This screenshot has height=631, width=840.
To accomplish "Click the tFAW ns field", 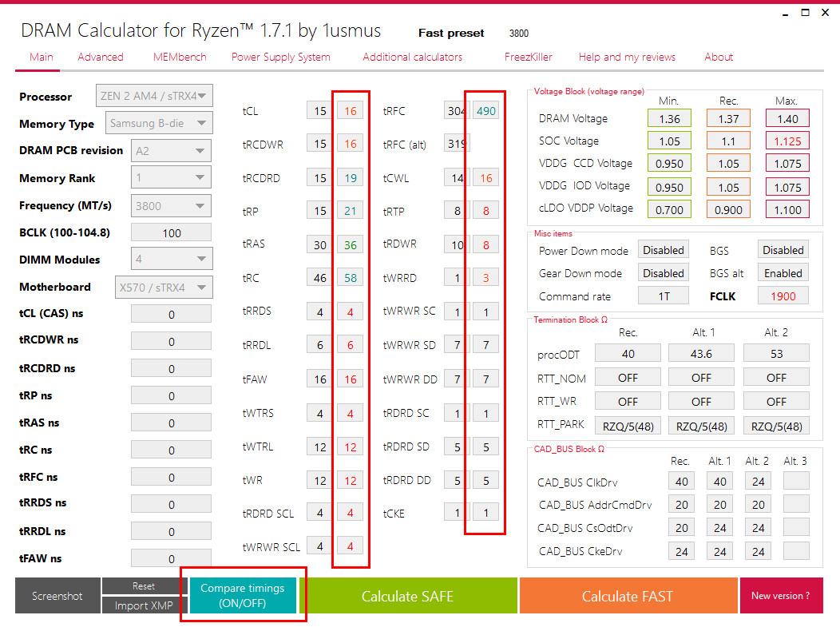I will tap(172, 558).
